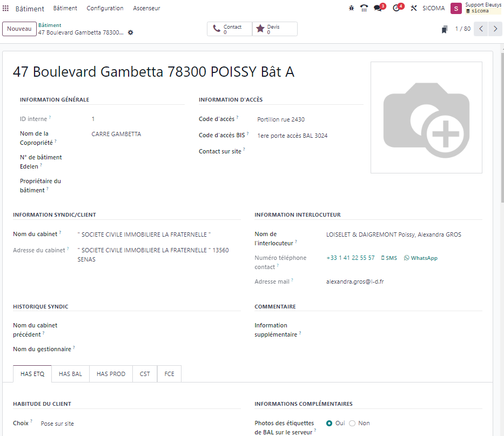Click the bug debug icon
504x436 pixels.
351,8
